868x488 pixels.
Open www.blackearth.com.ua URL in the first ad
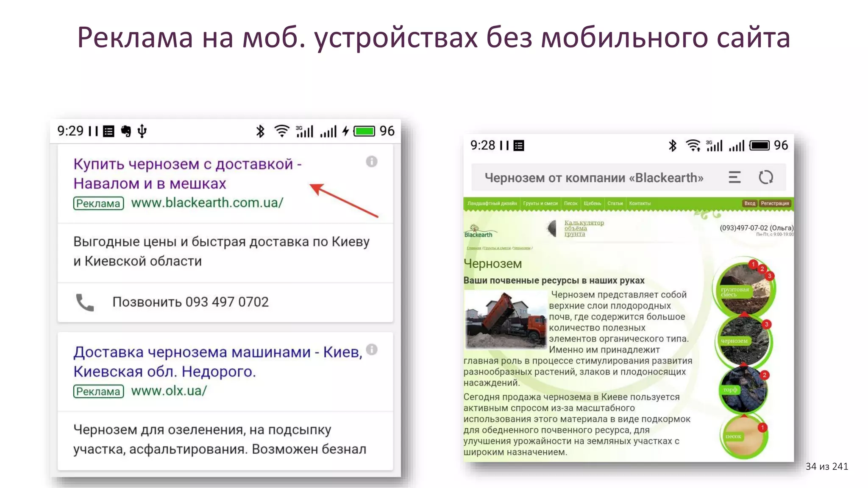pyautogui.click(x=207, y=203)
